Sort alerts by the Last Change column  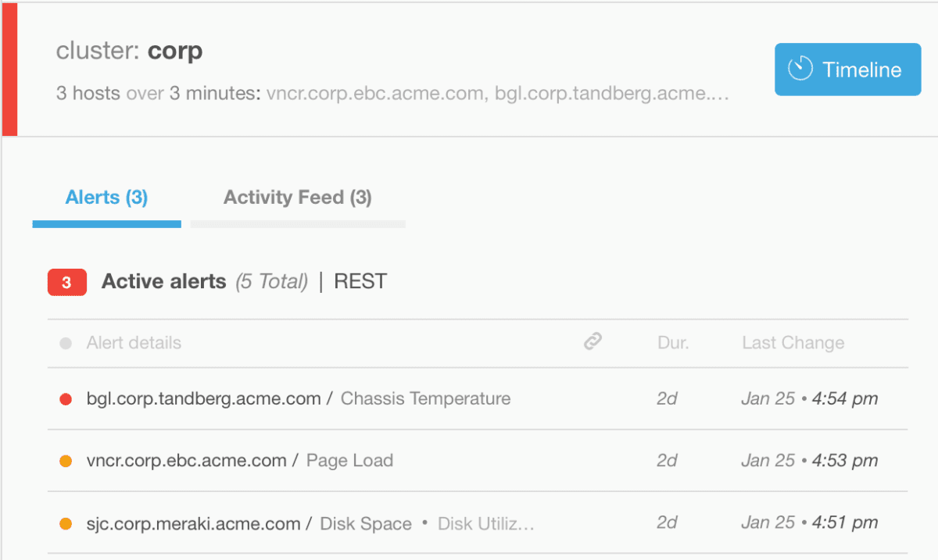click(793, 342)
